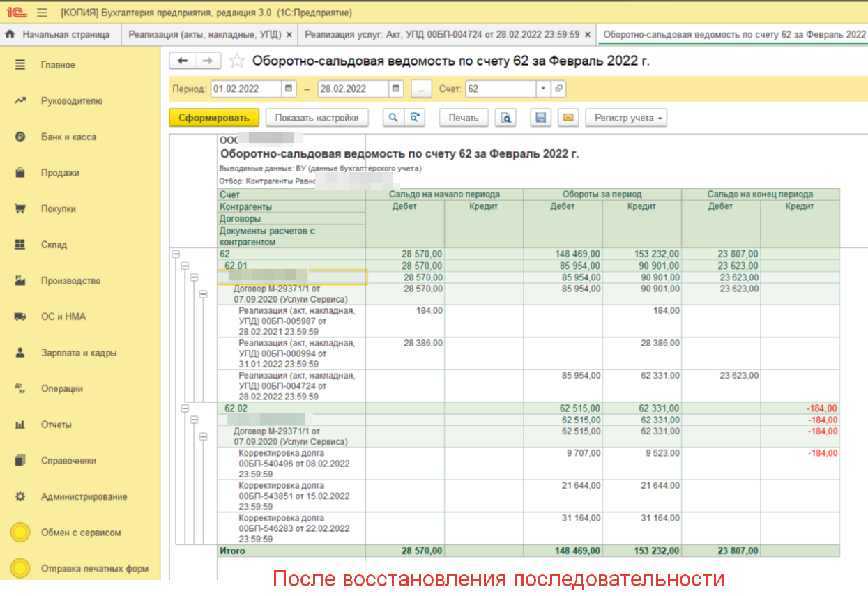Select Корректировка долга 00БП-543851 row
This screenshot has height=596, width=868.
pos(530,496)
